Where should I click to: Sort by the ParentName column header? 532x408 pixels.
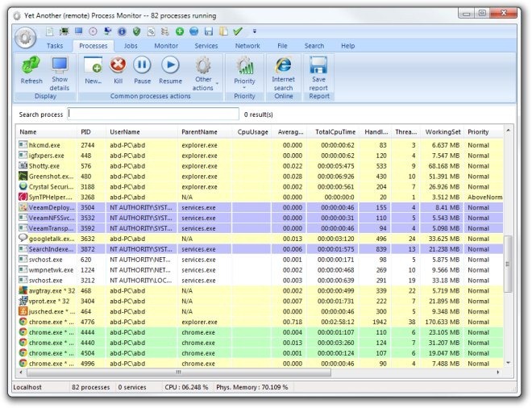point(205,132)
